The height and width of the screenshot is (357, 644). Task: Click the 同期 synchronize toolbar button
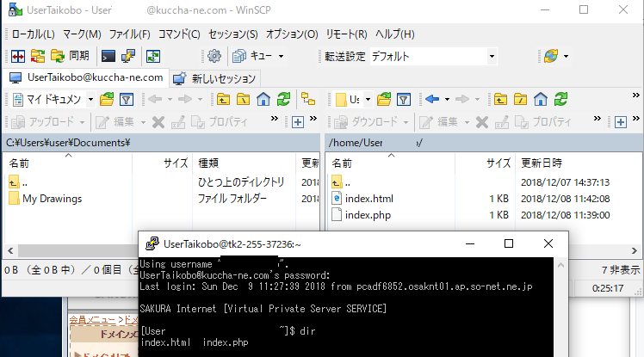click(70, 56)
